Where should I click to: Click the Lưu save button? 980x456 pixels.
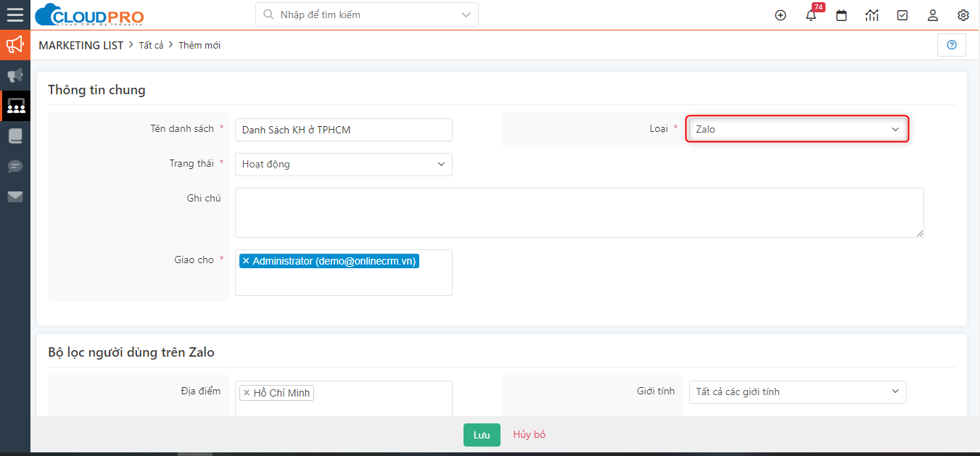(482, 435)
